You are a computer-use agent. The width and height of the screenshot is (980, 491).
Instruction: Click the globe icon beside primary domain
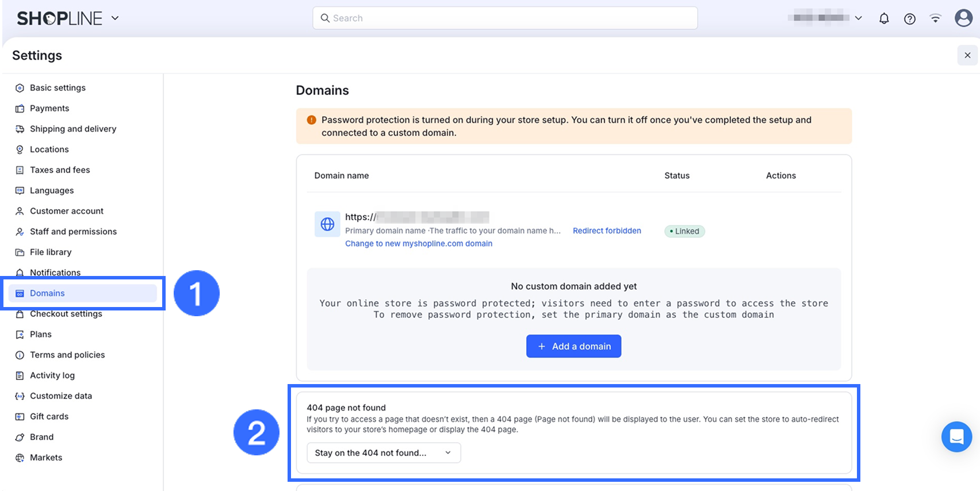click(x=327, y=224)
